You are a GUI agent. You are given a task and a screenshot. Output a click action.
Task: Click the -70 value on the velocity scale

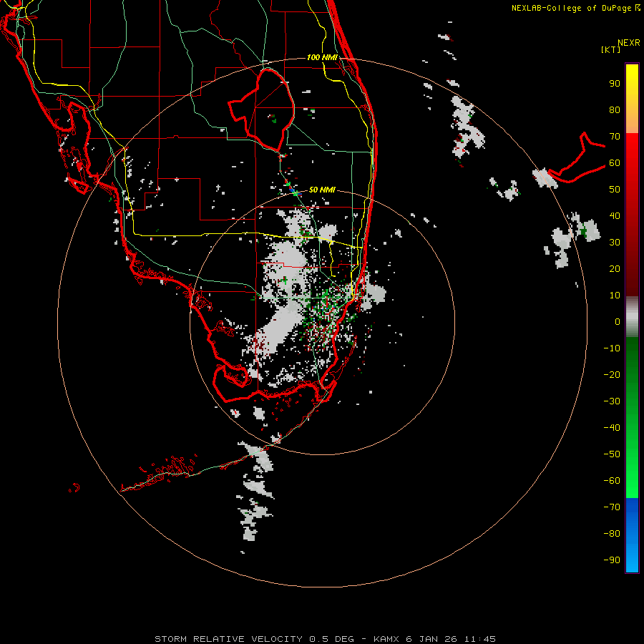(x=612, y=507)
